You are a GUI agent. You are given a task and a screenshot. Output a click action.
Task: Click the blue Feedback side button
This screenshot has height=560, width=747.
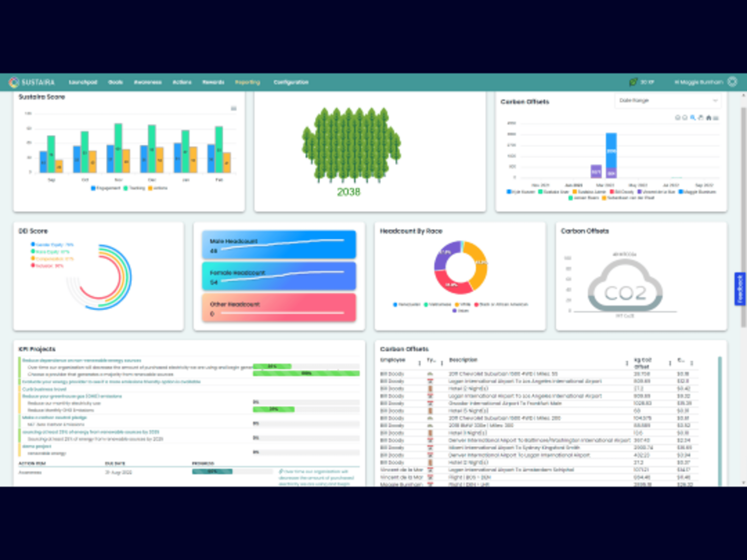point(740,289)
